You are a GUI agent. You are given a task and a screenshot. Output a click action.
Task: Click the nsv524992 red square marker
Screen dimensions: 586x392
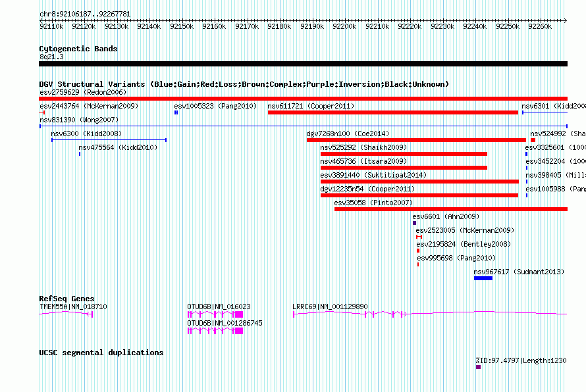(x=533, y=140)
